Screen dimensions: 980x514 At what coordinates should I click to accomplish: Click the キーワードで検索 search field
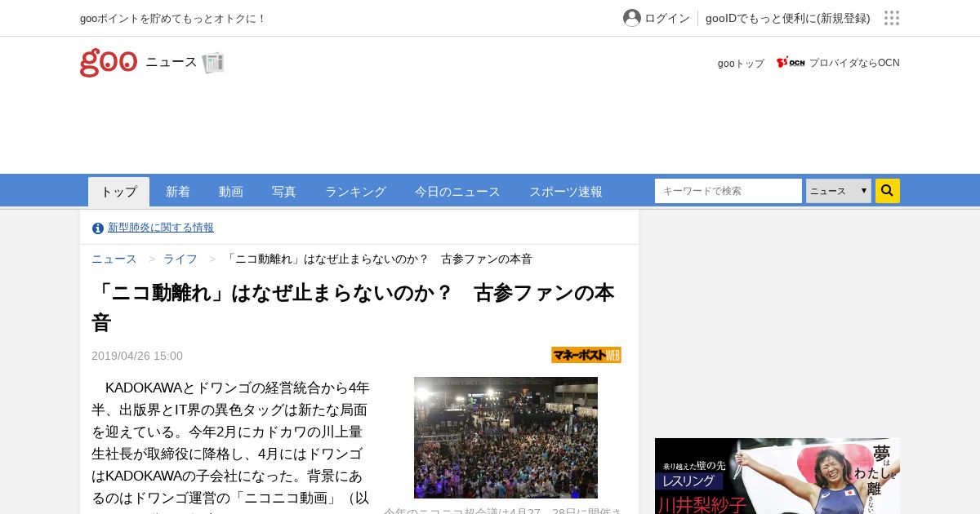click(x=728, y=191)
